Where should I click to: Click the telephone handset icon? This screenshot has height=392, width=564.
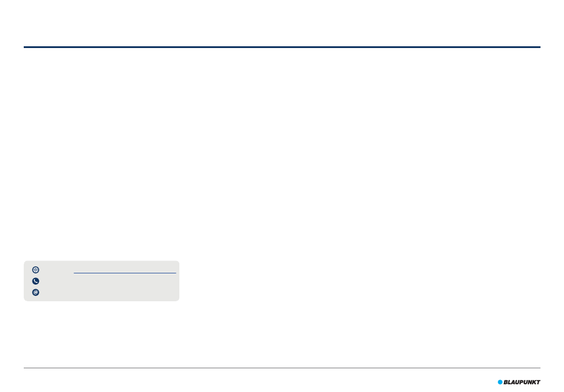click(36, 281)
